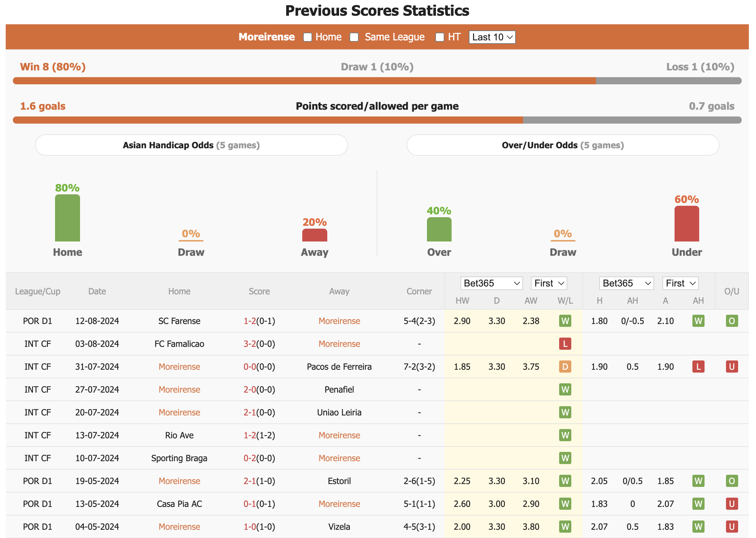
Task: Click the W result badge in Sporting Braga row
Action: [565, 458]
